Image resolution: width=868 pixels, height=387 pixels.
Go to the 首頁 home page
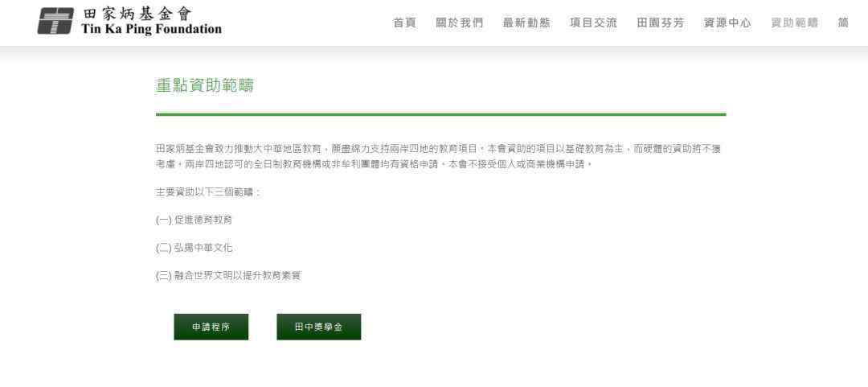pos(404,23)
